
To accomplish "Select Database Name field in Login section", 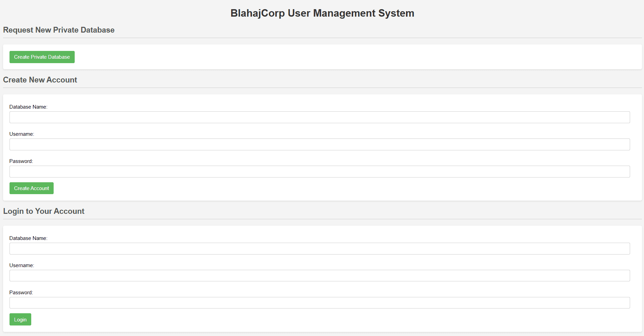I will pyautogui.click(x=319, y=249).
